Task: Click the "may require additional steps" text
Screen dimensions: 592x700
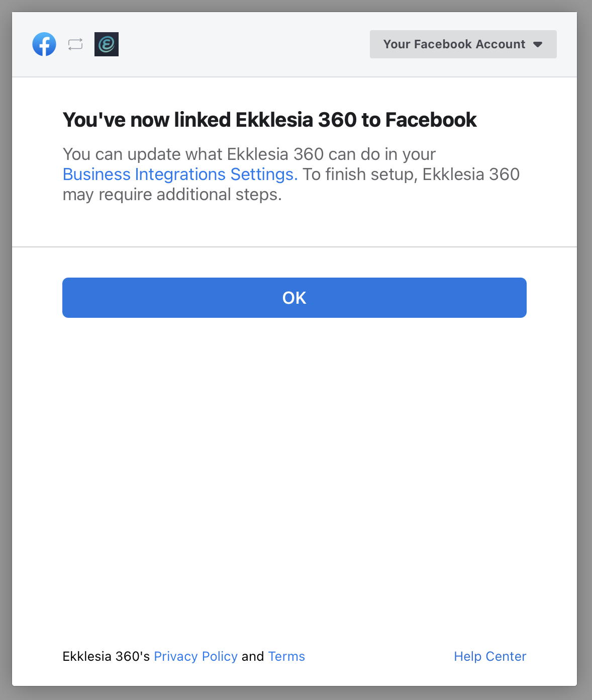Action: (x=172, y=195)
